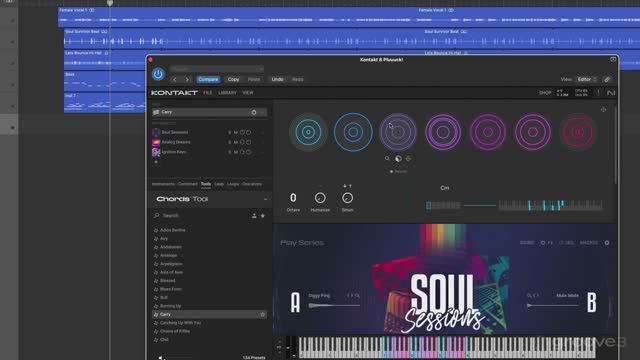Solo the Analog Dreams instrument

(229, 142)
